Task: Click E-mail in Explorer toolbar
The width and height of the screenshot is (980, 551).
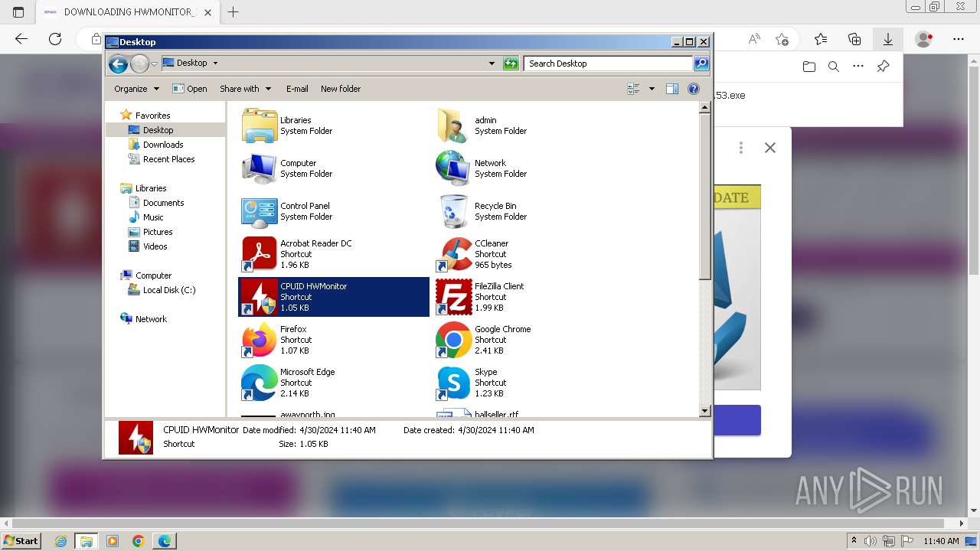Action: [297, 89]
